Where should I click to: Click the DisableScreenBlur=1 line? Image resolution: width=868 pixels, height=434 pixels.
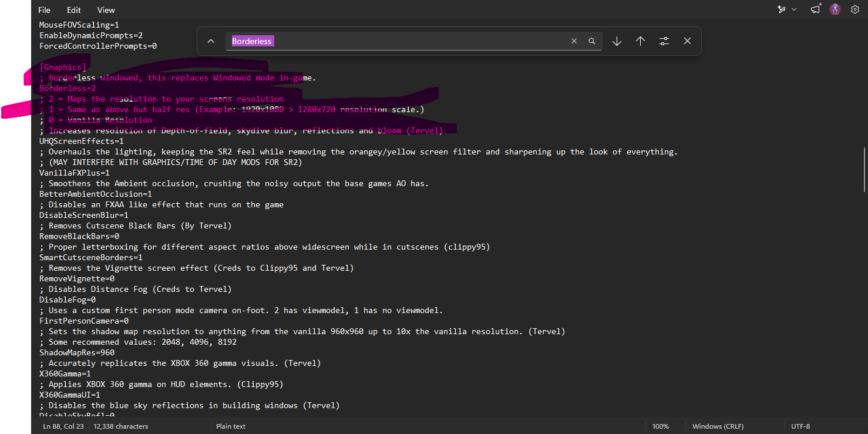pyautogui.click(x=84, y=215)
